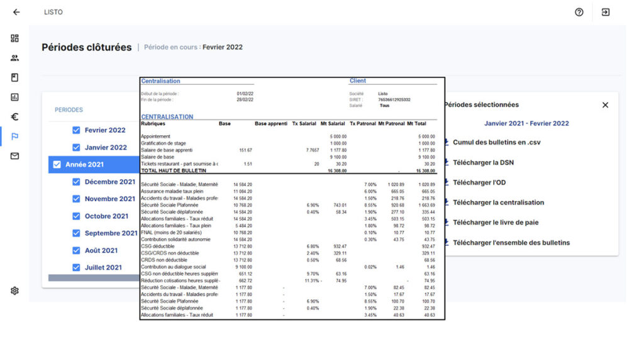The height and width of the screenshot is (337, 644).
Task: Uncheck the Fevrier 2022 checkbox
Action: point(76,130)
